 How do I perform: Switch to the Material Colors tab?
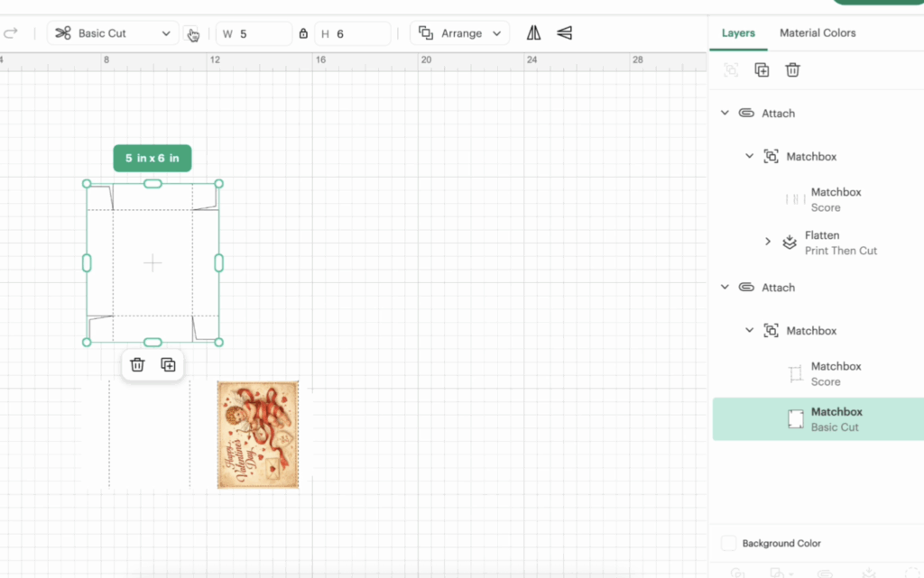(x=818, y=32)
